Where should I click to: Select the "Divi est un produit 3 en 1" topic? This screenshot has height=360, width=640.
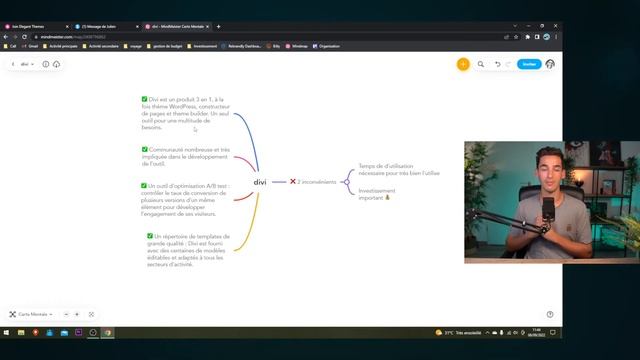point(186,113)
